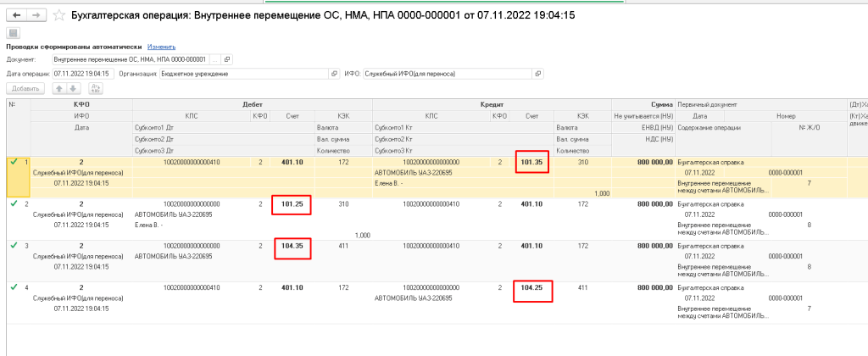Go forward with the right arrow button
Image resolution: width=868 pixels, height=356 pixels.
pos(36,15)
